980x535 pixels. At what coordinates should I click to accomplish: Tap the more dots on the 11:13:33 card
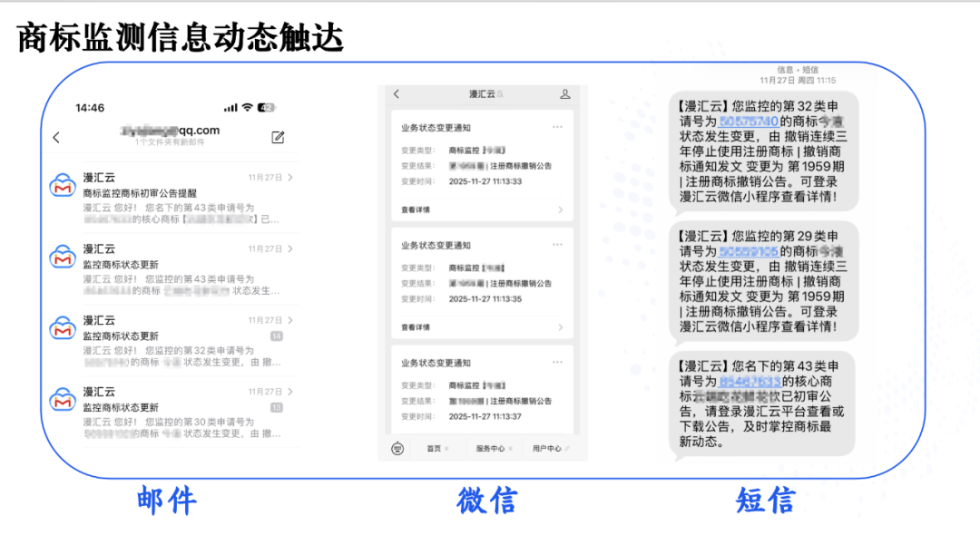tap(557, 127)
